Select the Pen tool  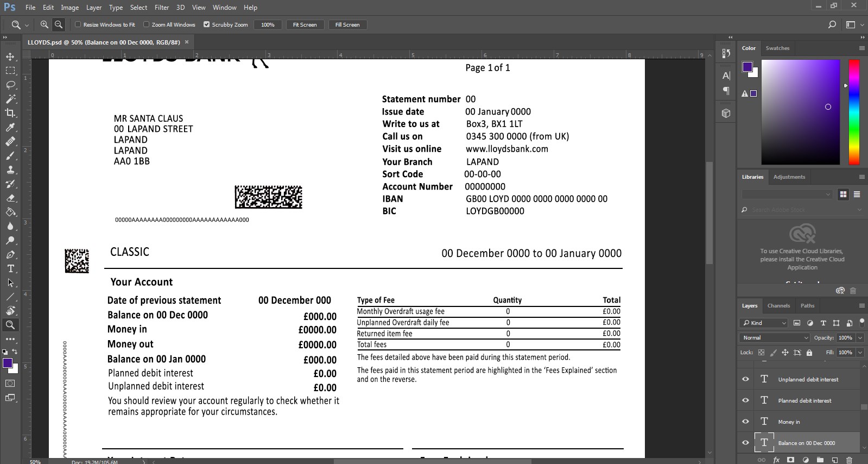coord(10,254)
